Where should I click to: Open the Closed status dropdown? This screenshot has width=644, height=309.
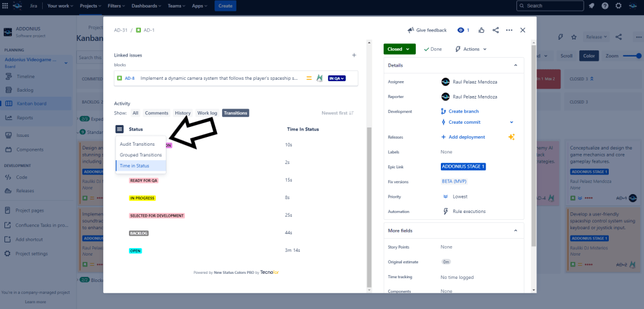pyautogui.click(x=399, y=49)
